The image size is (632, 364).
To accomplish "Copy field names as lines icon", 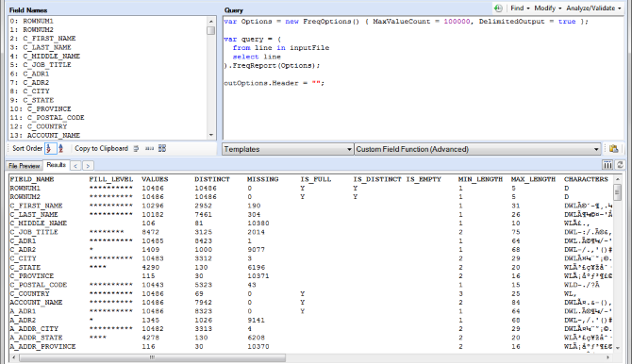I will tap(136, 148).
